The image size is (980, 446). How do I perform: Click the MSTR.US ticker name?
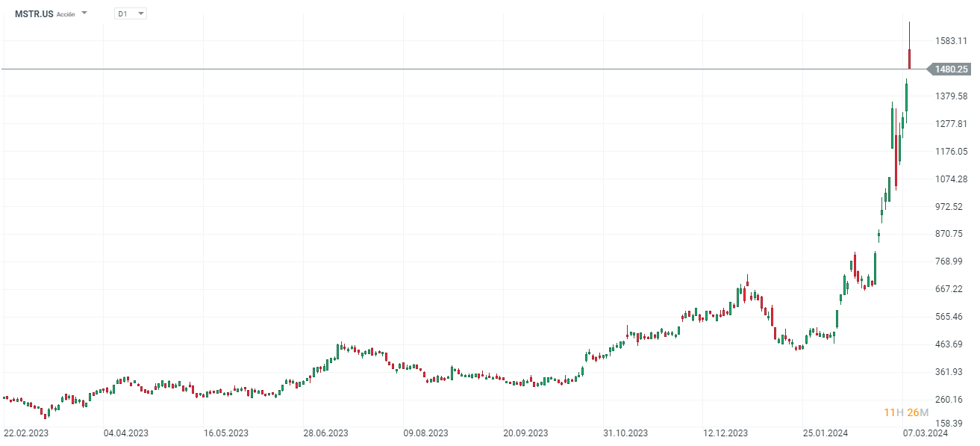tap(34, 13)
